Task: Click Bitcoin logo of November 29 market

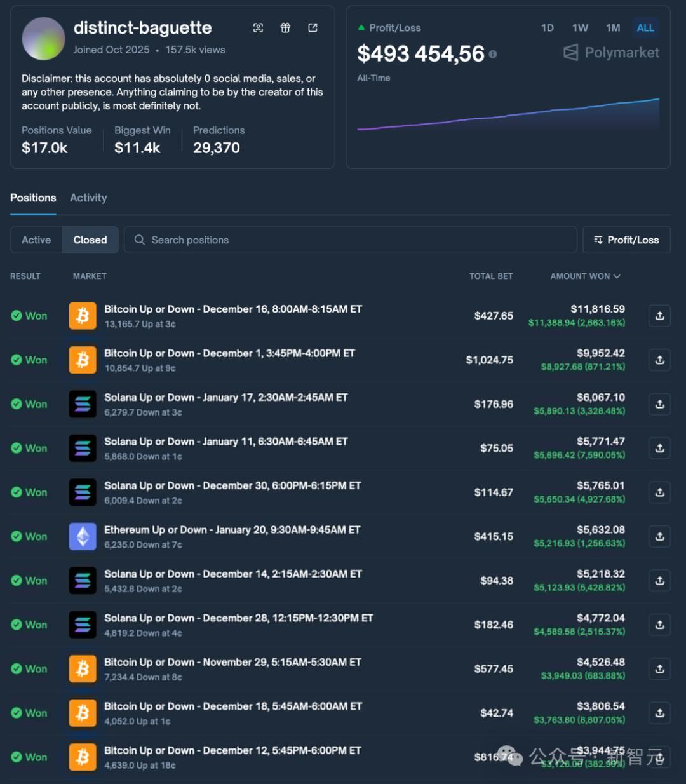Action: [83, 669]
